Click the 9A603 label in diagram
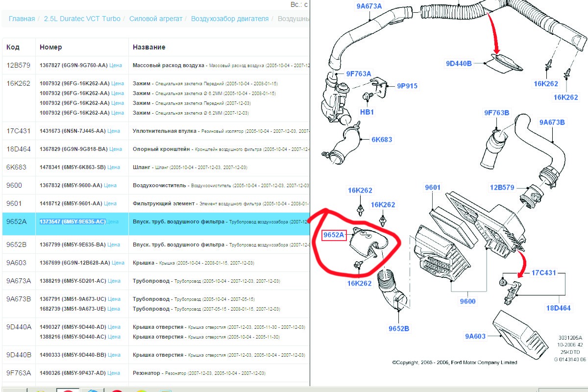Image resolution: width=588 pixels, height=392 pixels. [x=475, y=336]
